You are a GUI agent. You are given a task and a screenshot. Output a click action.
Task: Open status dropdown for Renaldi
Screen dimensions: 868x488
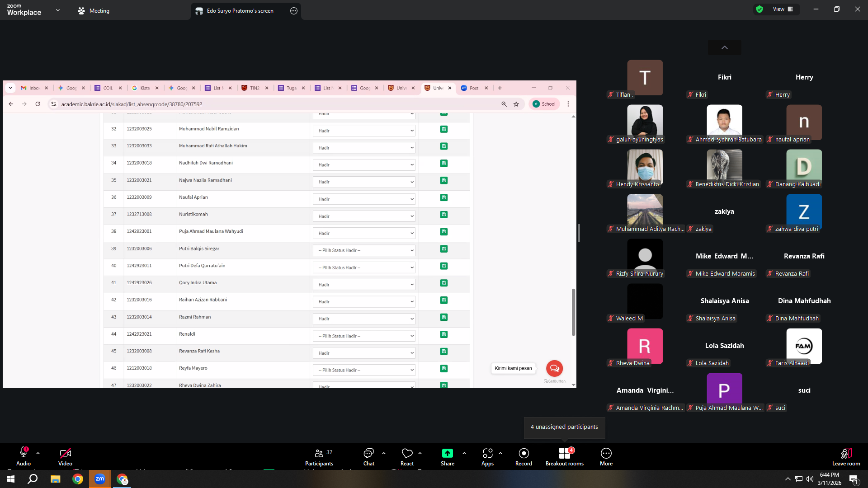(x=364, y=336)
